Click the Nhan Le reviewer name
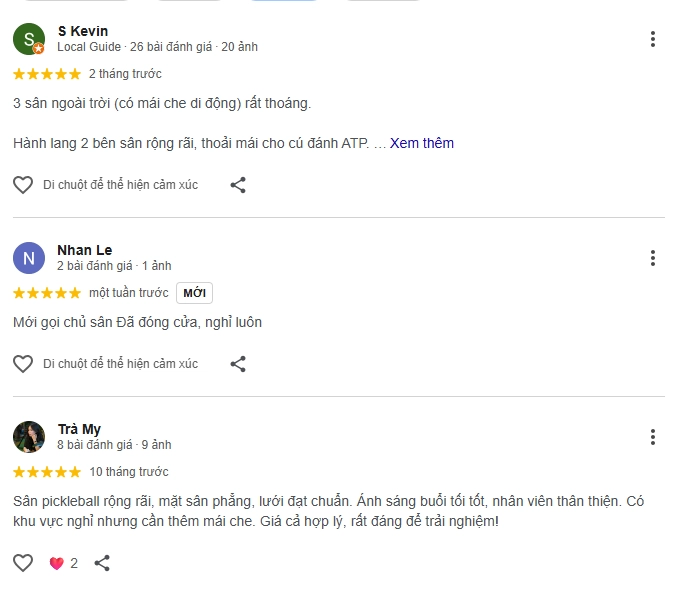 pyautogui.click(x=84, y=250)
